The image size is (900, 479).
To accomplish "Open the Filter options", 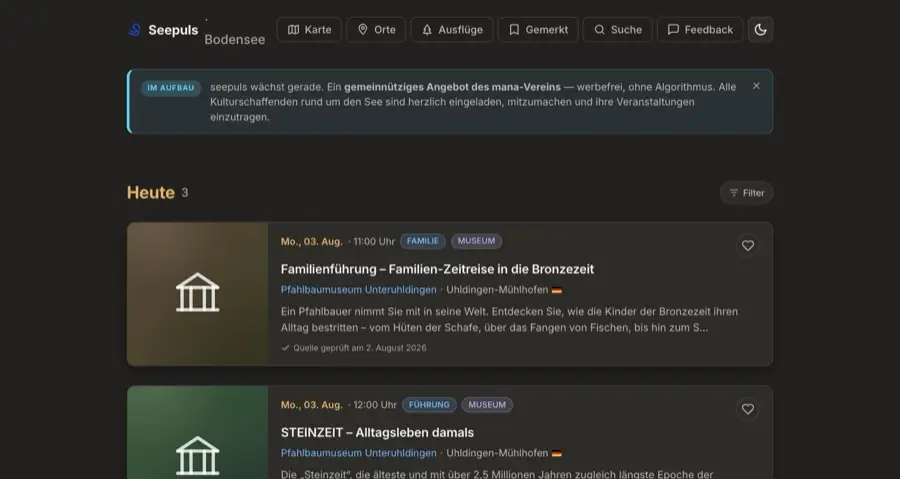I will pyautogui.click(x=747, y=193).
